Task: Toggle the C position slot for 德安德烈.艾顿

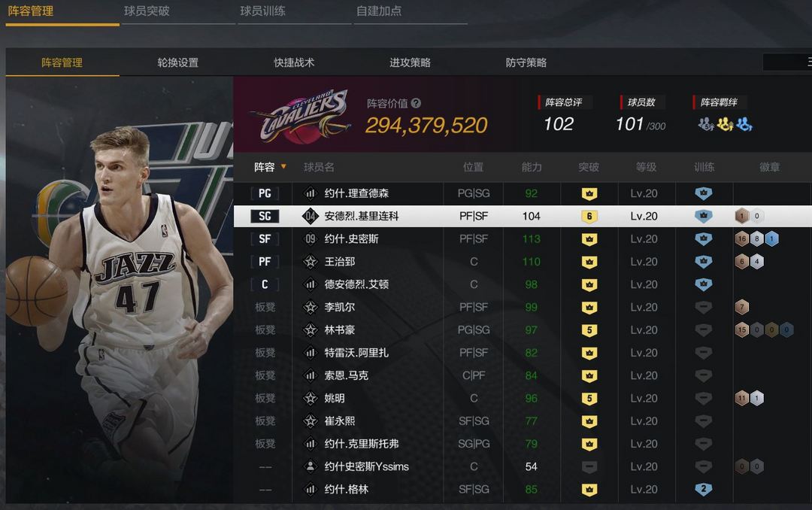Action: [x=265, y=284]
